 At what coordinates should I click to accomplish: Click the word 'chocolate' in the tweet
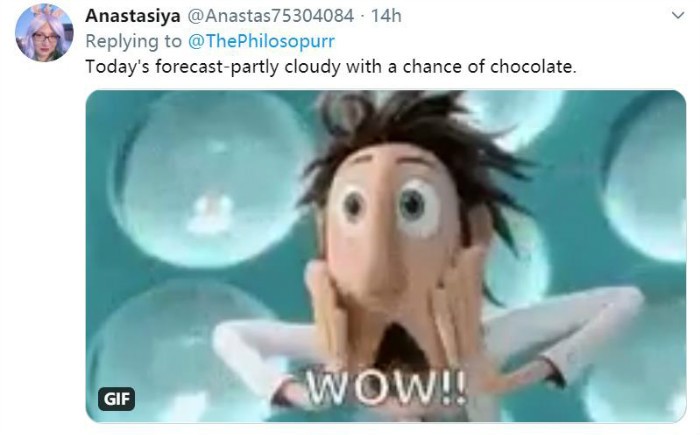[x=533, y=67]
